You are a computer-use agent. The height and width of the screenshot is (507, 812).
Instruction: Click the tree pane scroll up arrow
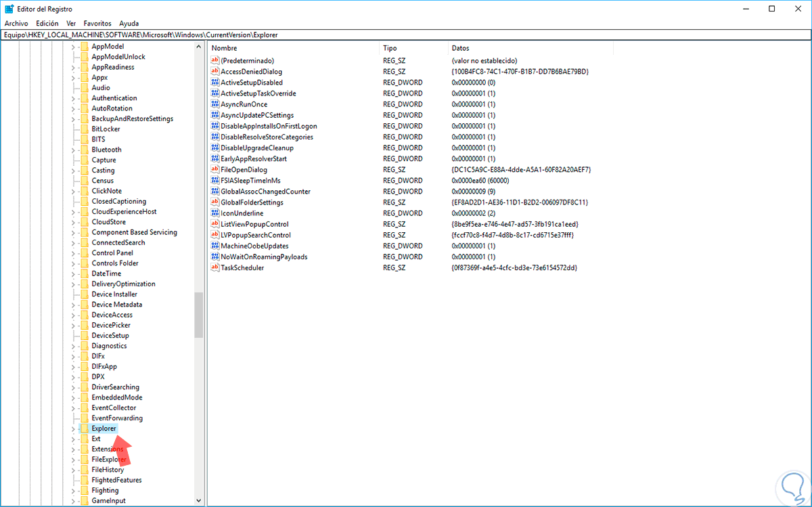(198, 47)
